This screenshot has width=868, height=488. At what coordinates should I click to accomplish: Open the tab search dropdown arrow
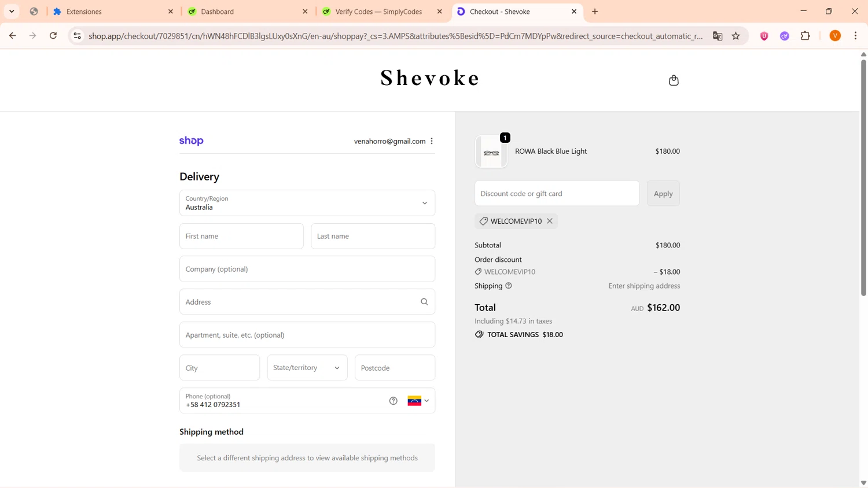[12, 12]
